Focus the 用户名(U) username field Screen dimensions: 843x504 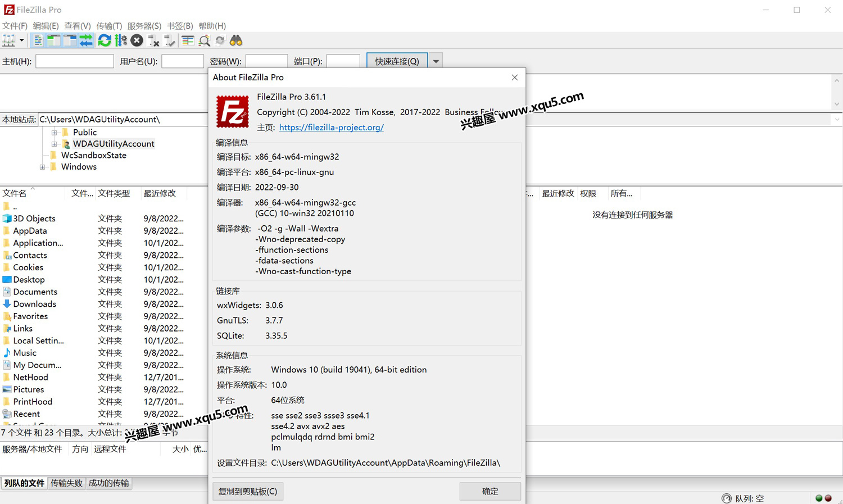183,61
